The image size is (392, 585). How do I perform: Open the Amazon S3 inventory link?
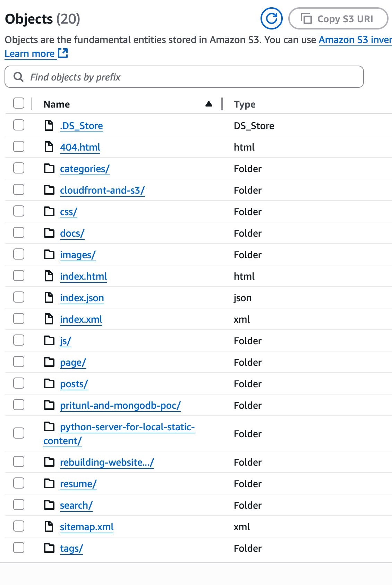tap(355, 40)
